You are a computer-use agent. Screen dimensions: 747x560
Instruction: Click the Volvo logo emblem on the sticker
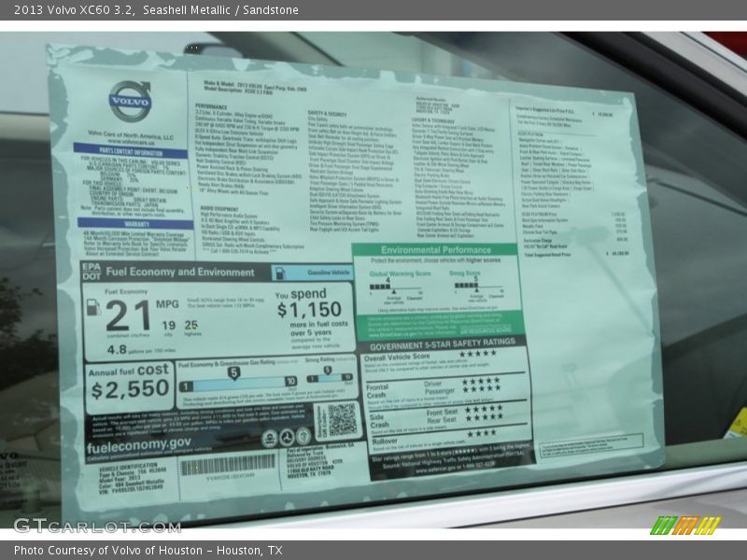[x=130, y=101]
